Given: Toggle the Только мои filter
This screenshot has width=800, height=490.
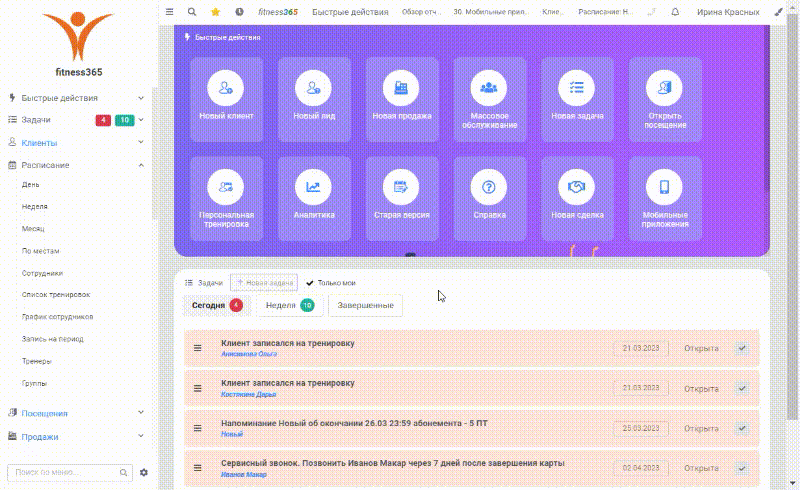Looking at the screenshot, I should [331, 283].
